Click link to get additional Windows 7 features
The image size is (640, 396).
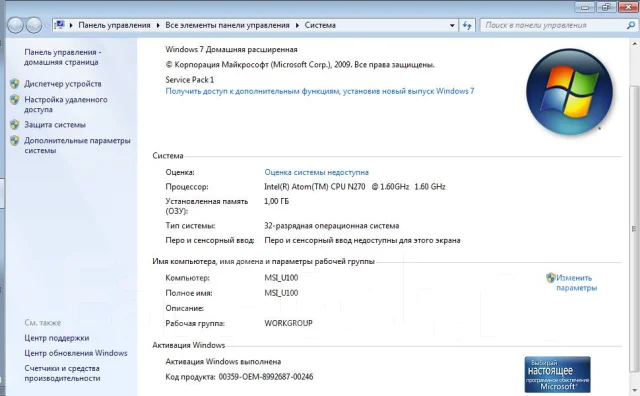(320, 91)
